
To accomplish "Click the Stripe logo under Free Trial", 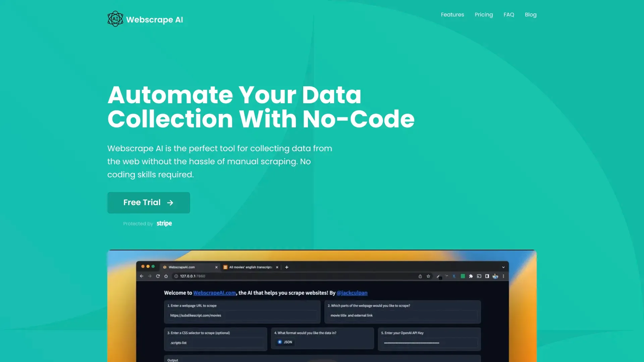I will (x=164, y=224).
